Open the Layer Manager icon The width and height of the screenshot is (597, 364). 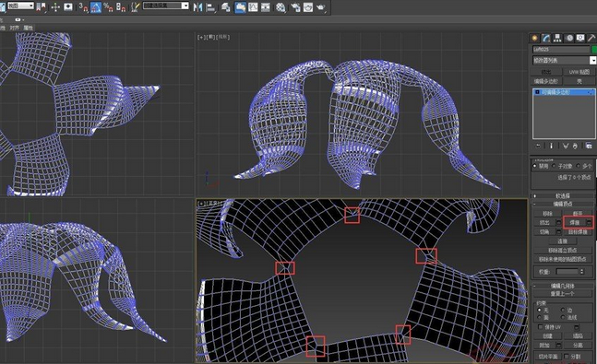[x=226, y=7]
